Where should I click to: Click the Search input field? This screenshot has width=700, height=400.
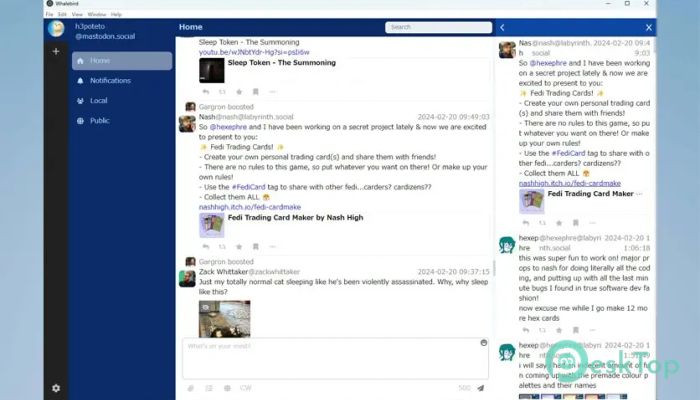click(x=438, y=27)
